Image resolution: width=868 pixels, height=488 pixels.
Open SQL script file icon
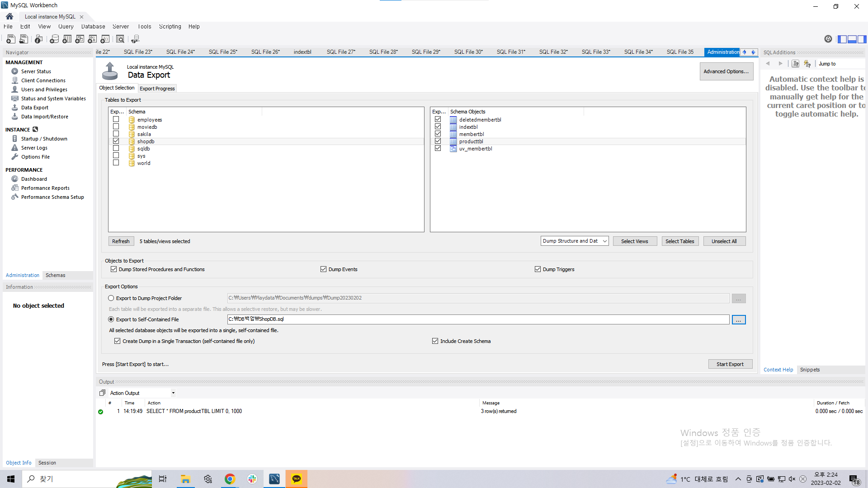(x=24, y=39)
